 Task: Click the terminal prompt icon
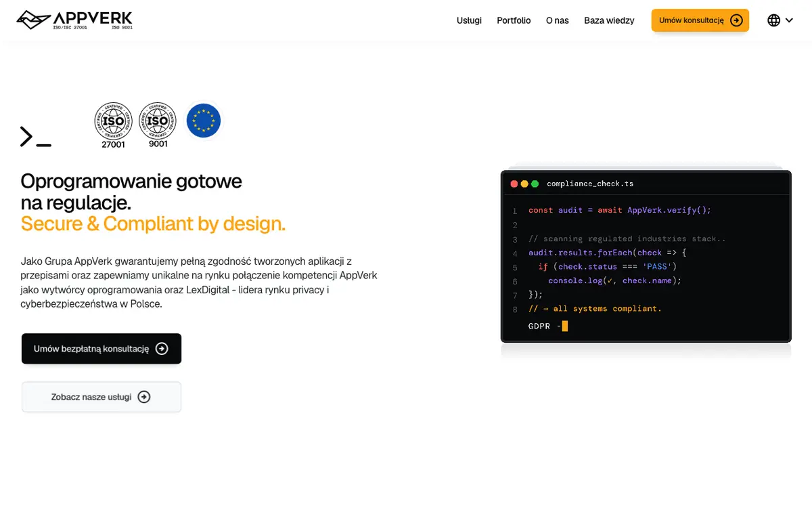(x=36, y=137)
